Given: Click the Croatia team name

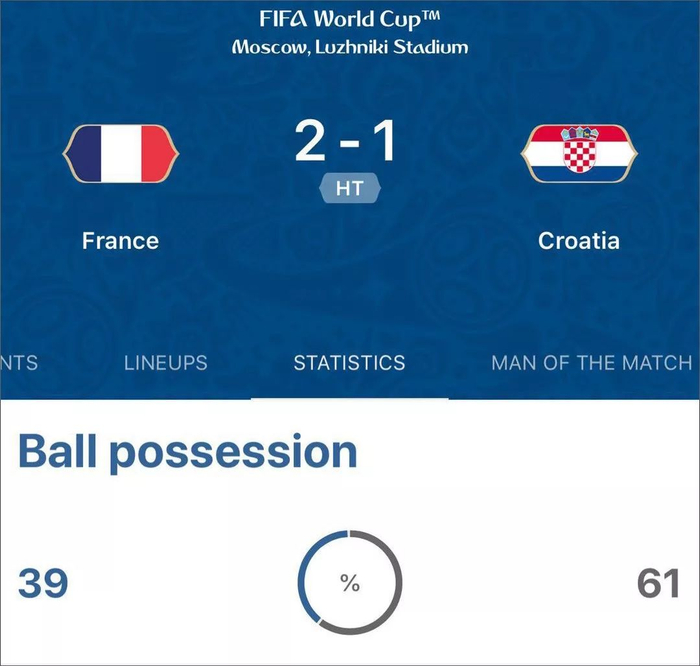Looking at the screenshot, I should (578, 241).
